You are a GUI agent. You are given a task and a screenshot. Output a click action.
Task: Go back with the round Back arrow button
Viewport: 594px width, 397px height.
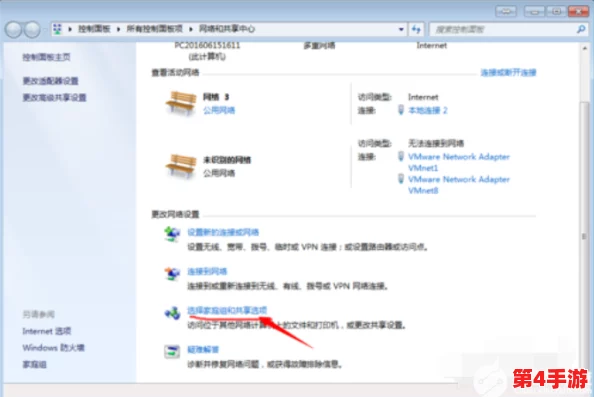click(14, 30)
